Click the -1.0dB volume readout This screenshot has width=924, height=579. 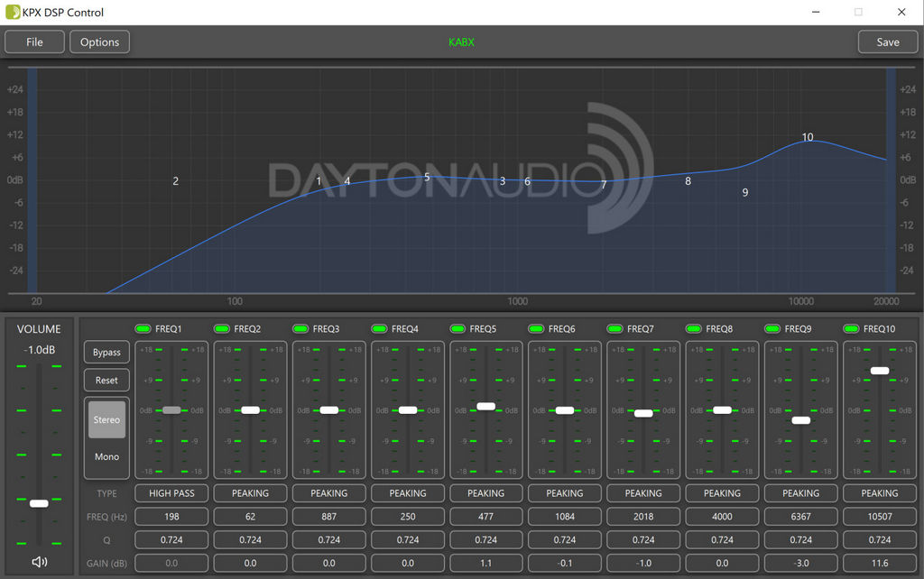click(x=40, y=350)
